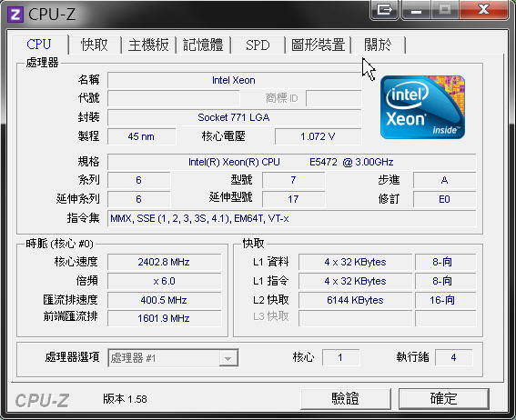516x420 pixels.
Task: Click the 處理器 #1 combo box field
Action: [173, 358]
